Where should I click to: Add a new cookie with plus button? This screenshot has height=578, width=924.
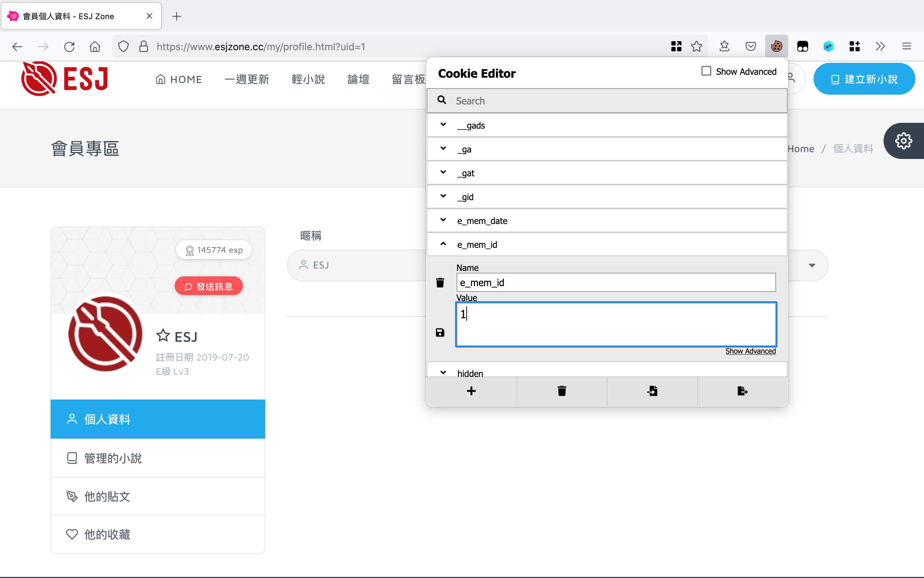pos(471,391)
